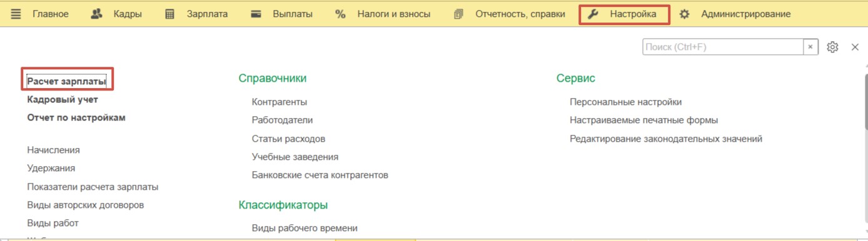The height and width of the screenshot is (241, 868).
Task: Click the gear icon for Администрирование
Action: [684, 14]
